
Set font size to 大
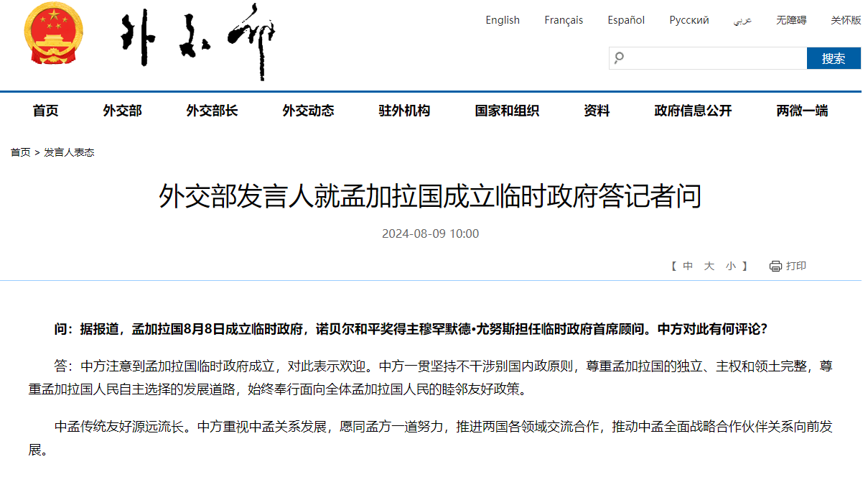pos(709,266)
